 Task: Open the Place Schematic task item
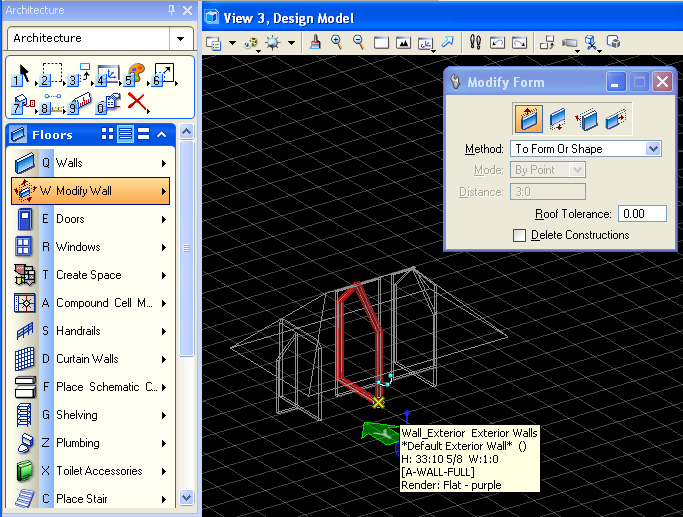tap(91, 387)
